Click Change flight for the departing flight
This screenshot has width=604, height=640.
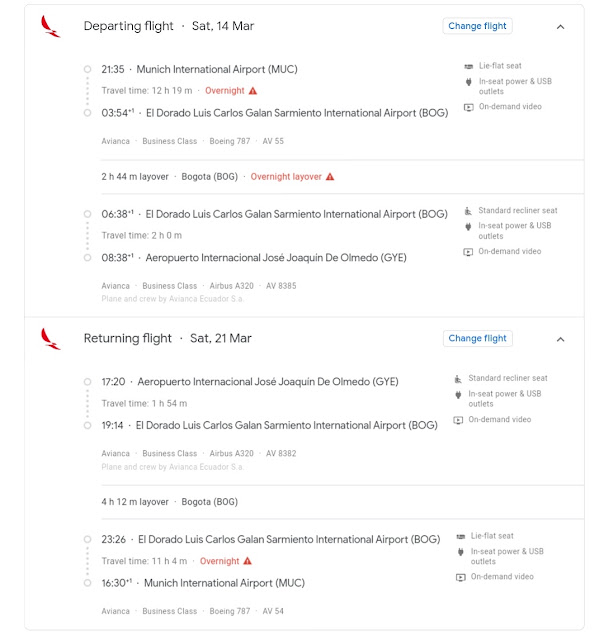click(477, 26)
